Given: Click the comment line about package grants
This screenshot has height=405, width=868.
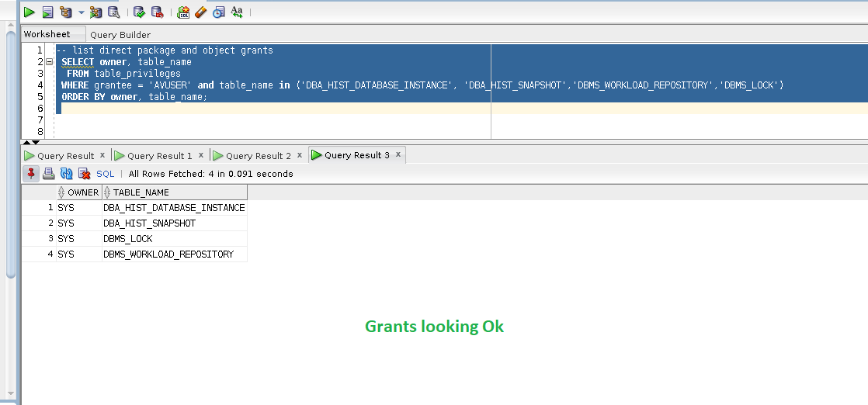Looking at the screenshot, I should (x=165, y=50).
